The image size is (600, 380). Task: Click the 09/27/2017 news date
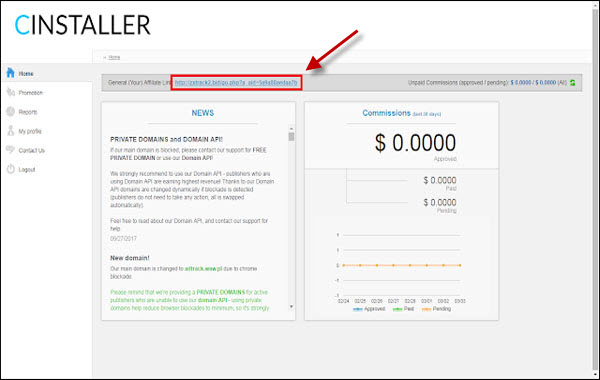[x=123, y=238]
